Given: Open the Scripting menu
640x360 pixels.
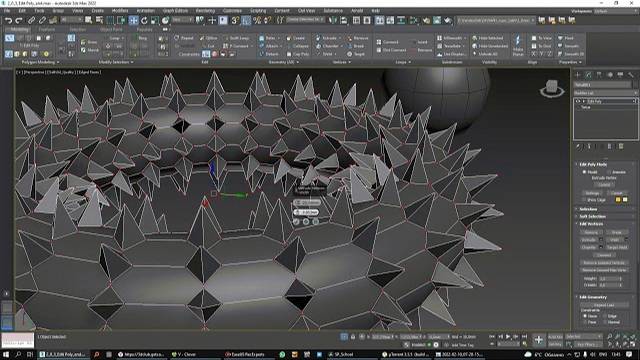Looking at the screenshot, I should click(258, 11).
